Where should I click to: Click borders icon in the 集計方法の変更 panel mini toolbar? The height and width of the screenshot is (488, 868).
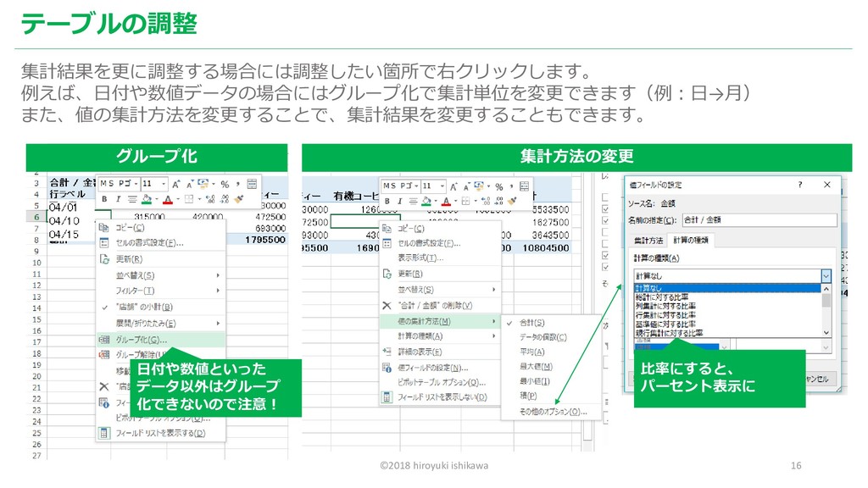tap(465, 201)
